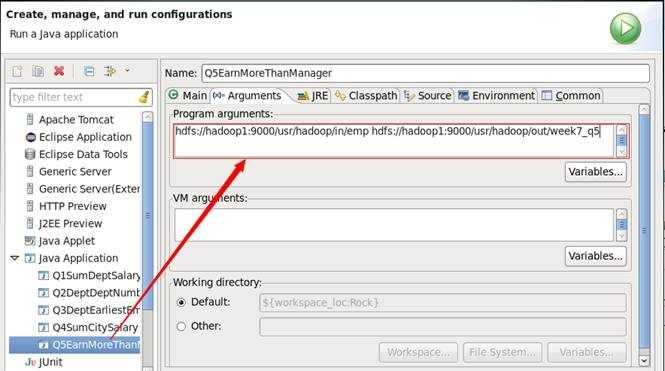Click the green Run icon in header

pyautogui.click(x=625, y=28)
